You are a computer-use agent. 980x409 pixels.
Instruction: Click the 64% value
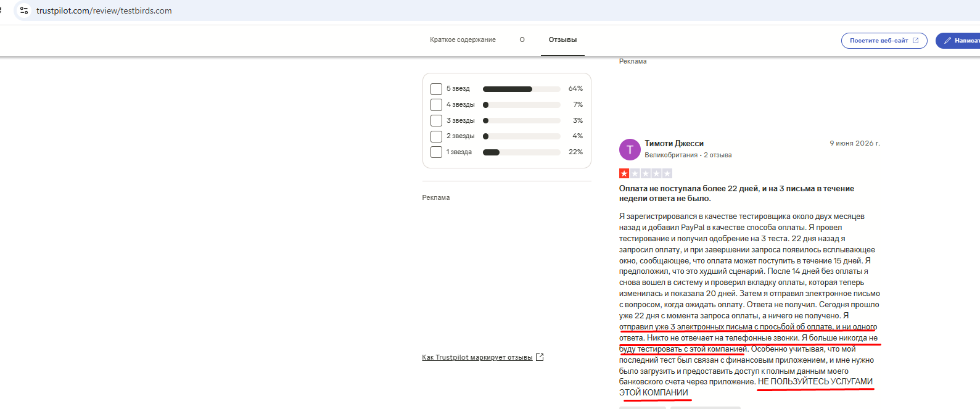[575, 89]
